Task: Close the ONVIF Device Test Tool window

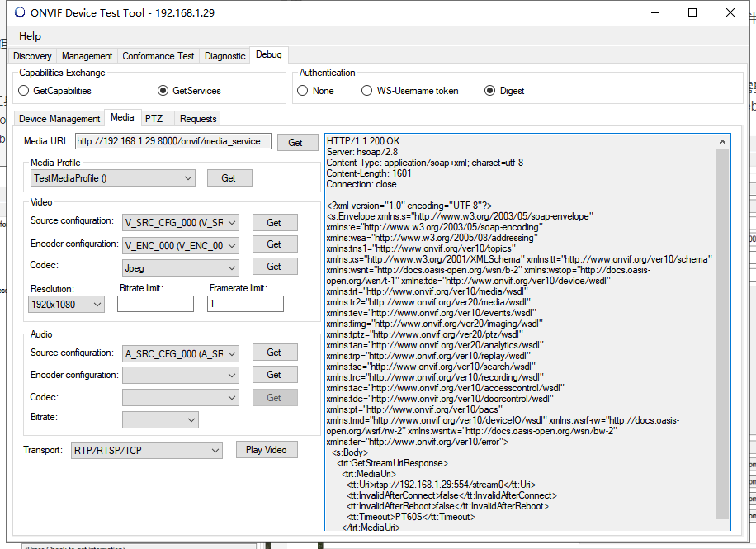Action: pyautogui.click(x=730, y=12)
